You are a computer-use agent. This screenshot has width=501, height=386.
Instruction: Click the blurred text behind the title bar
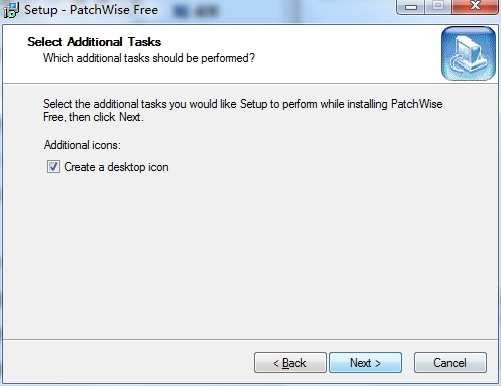pos(196,11)
